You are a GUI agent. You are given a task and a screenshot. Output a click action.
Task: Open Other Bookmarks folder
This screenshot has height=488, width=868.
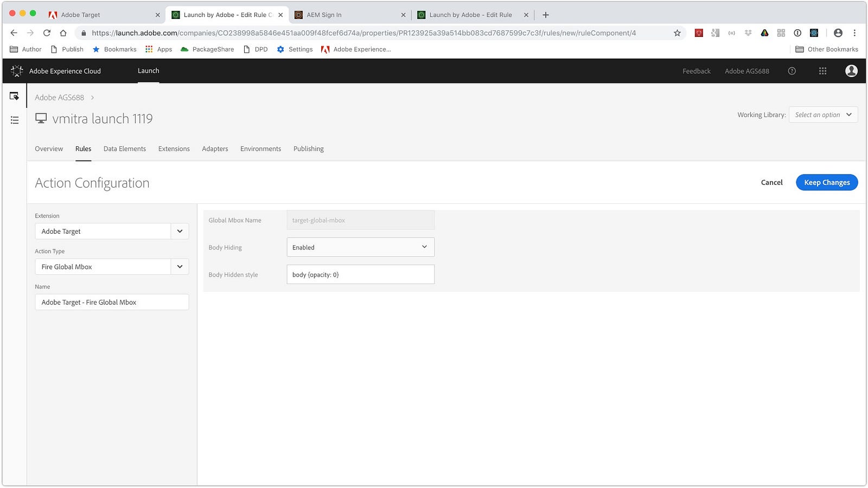point(827,49)
